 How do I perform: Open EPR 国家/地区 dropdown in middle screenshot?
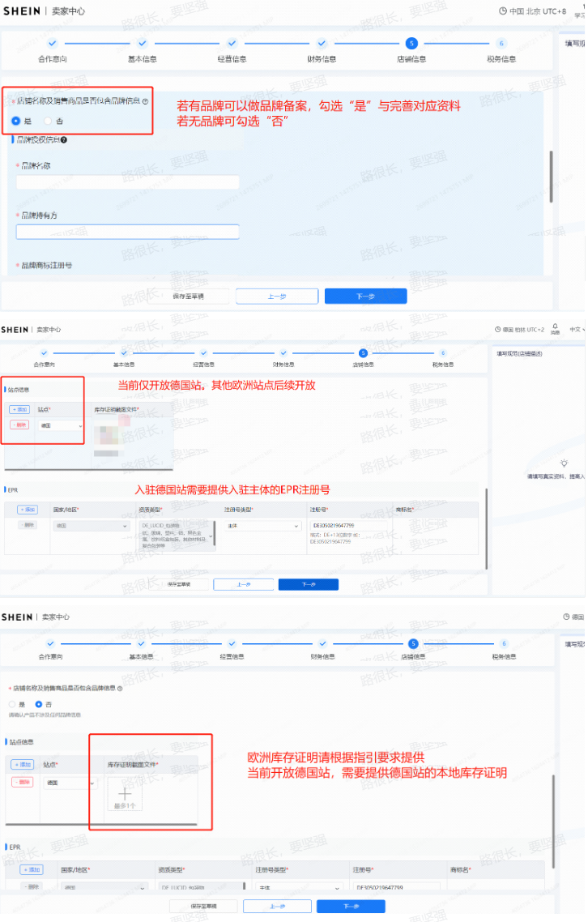click(92, 526)
